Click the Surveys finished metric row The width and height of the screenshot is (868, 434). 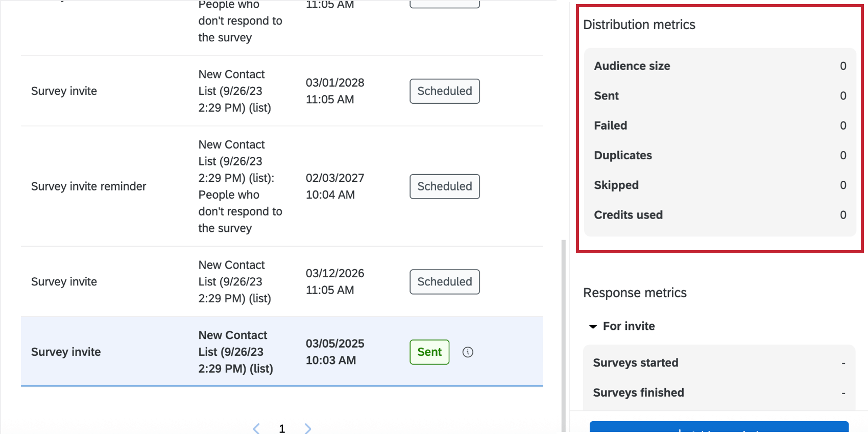click(x=719, y=393)
